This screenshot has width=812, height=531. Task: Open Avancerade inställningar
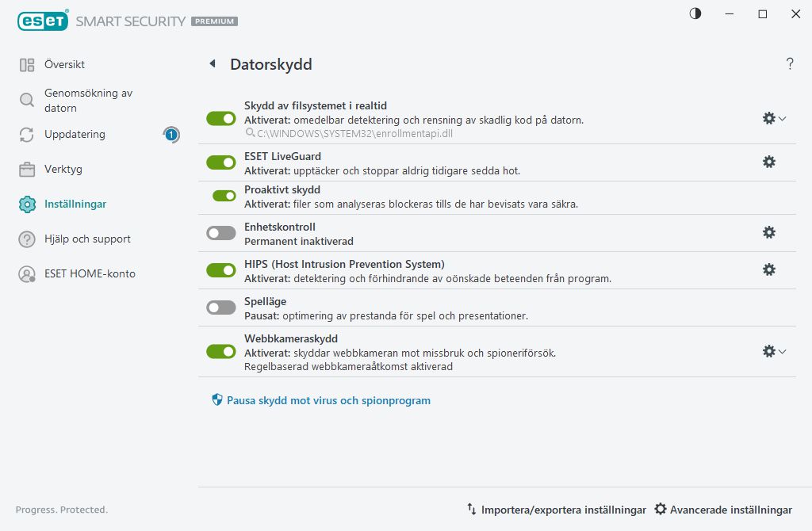click(723, 510)
